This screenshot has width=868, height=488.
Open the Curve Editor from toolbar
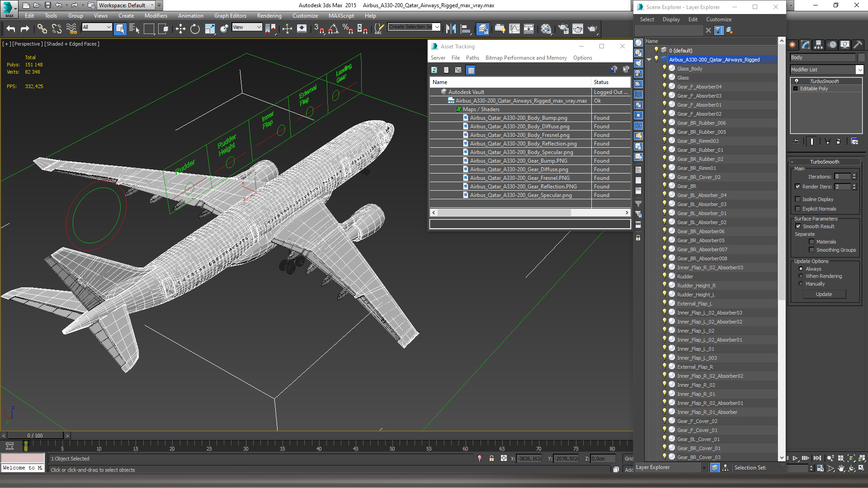pos(514,29)
